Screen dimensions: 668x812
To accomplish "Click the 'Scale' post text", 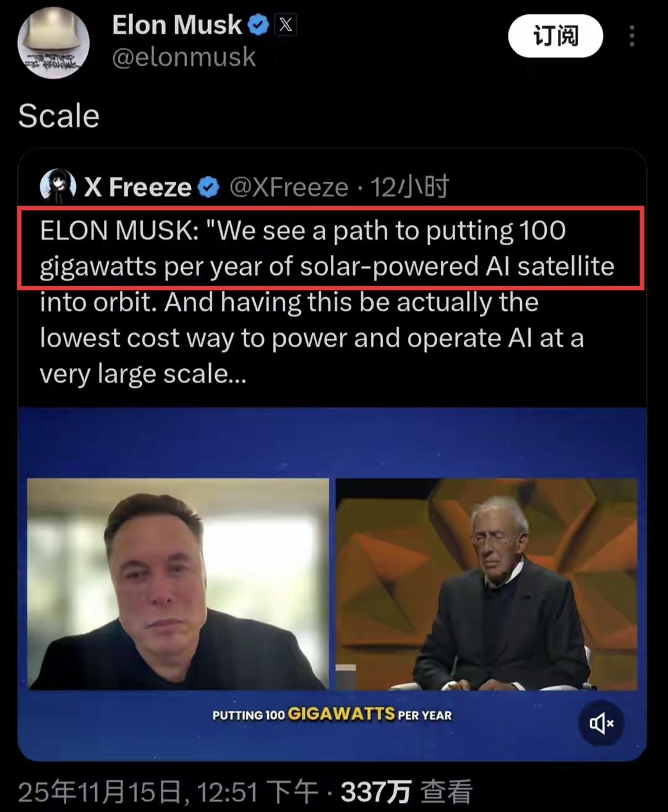I will tap(59, 116).
